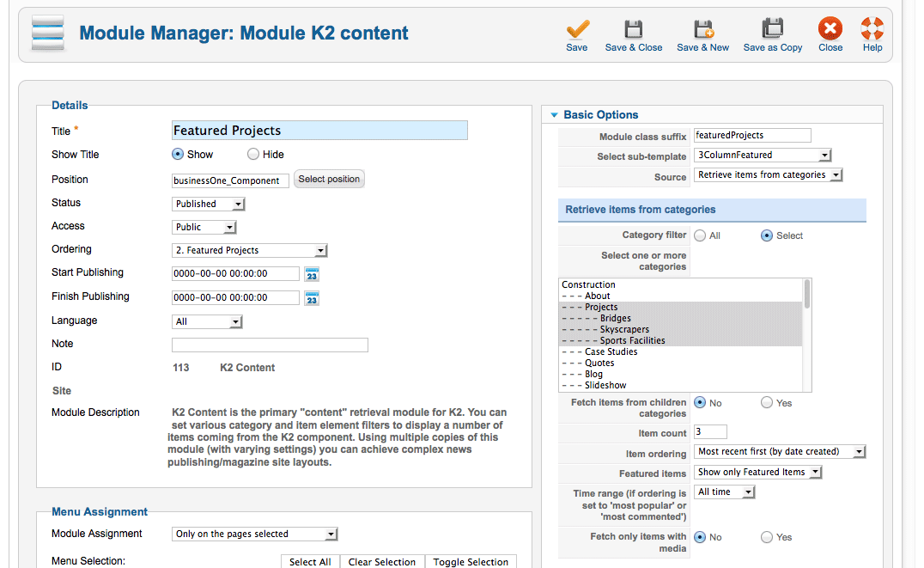
Task: Select Projects in the categories list
Action: [681, 308]
